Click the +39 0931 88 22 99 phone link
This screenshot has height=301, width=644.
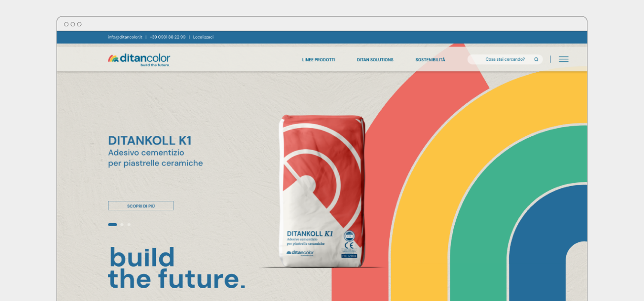tap(167, 37)
